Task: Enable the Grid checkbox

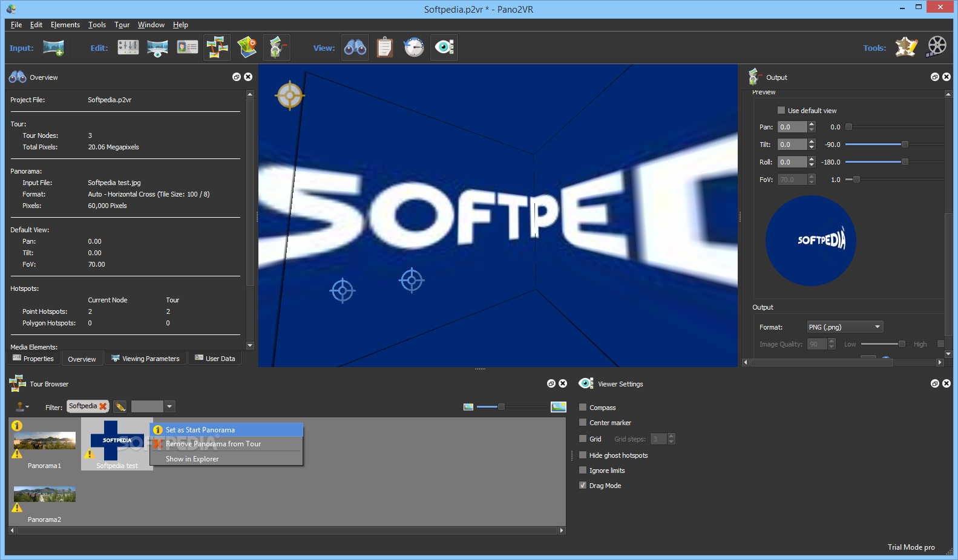Action: tap(583, 438)
